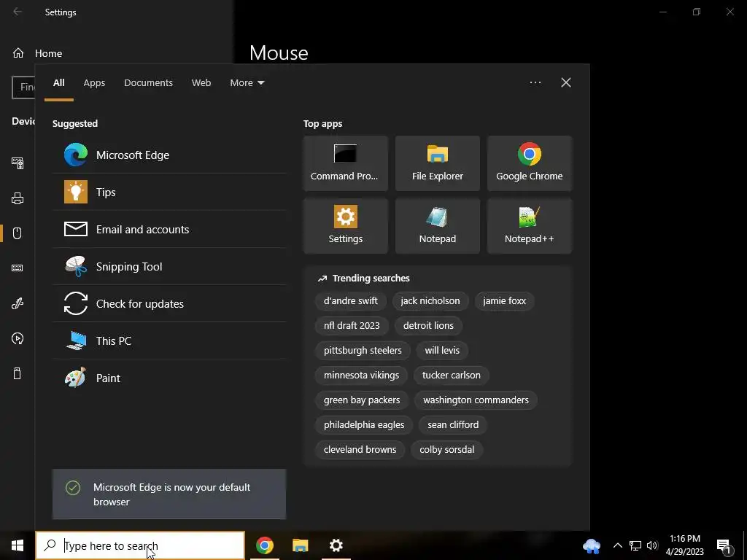747x560 pixels.
Task: Launch Paint from Suggested list
Action: [169, 378]
